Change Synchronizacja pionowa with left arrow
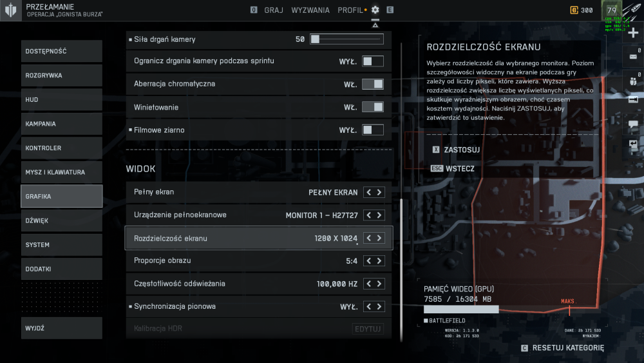The width and height of the screenshot is (644, 363). (x=368, y=307)
